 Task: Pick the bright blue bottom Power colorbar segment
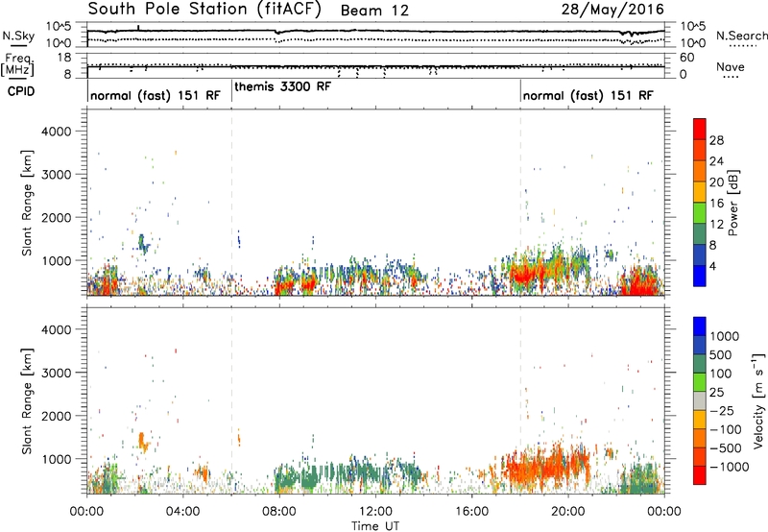[700, 276]
